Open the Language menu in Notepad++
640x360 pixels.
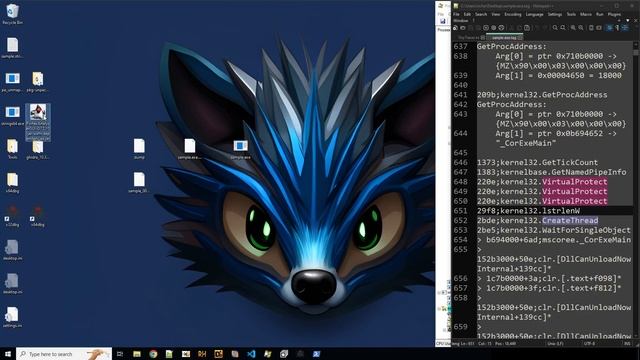coord(534,14)
